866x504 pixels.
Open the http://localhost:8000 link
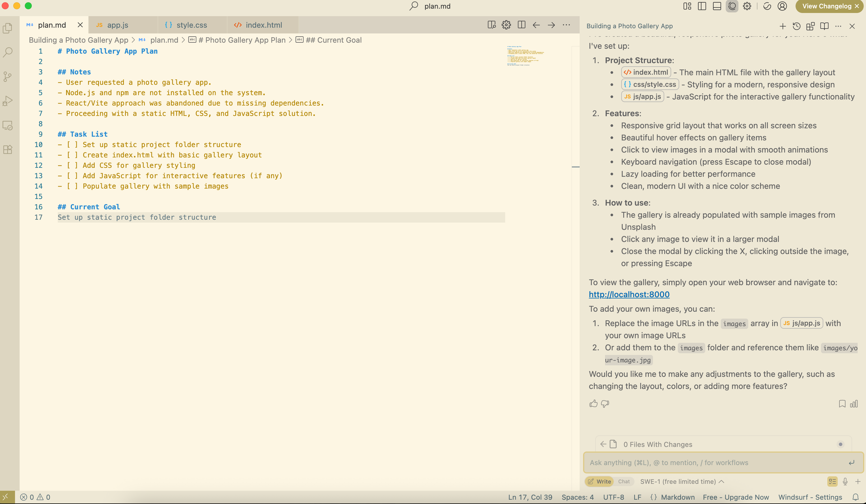[629, 294]
